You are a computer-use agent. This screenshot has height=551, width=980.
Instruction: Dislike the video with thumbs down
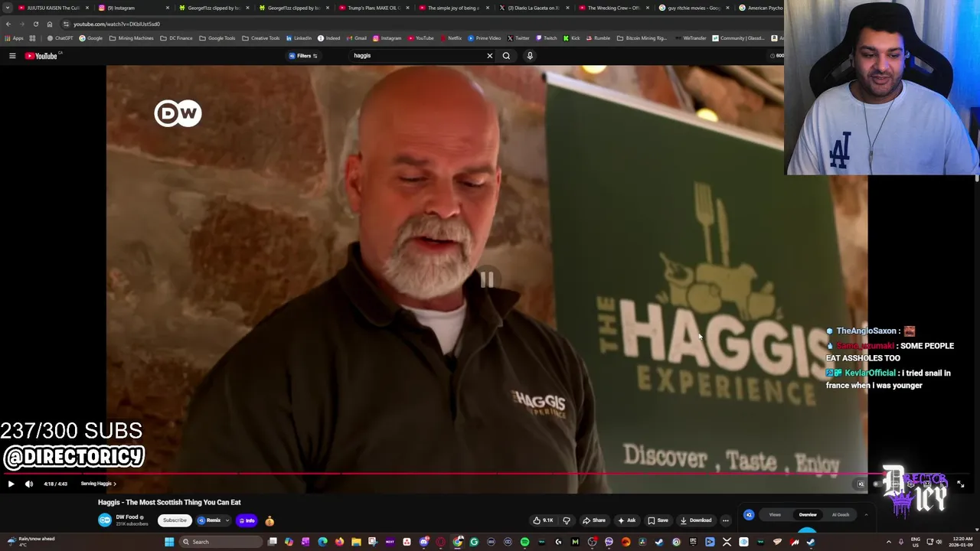[567, 520]
